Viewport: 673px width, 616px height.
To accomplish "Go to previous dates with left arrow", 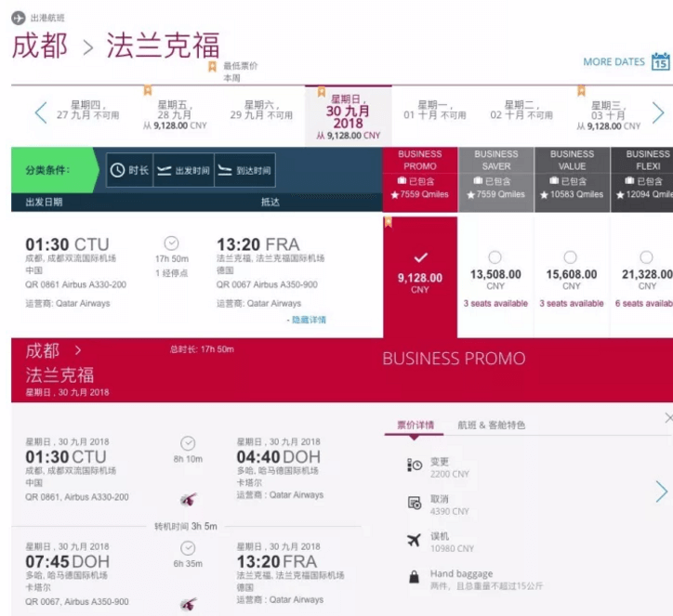I will (41, 113).
